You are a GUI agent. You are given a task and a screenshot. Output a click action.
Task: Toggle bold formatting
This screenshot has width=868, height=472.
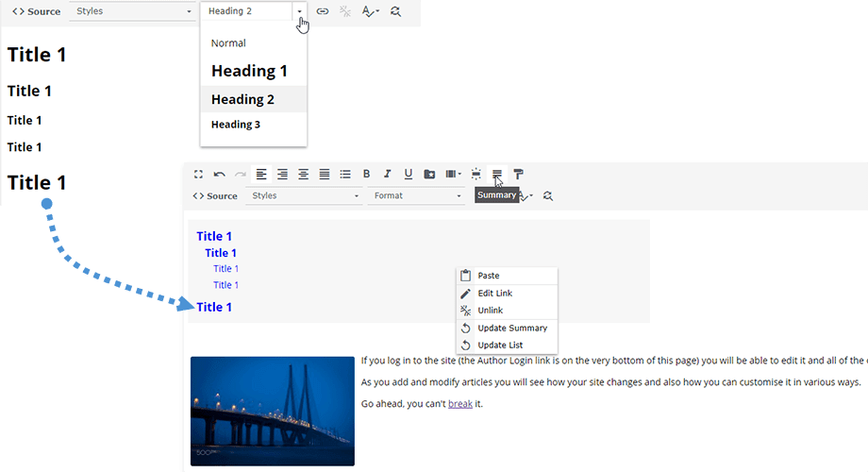click(x=366, y=175)
